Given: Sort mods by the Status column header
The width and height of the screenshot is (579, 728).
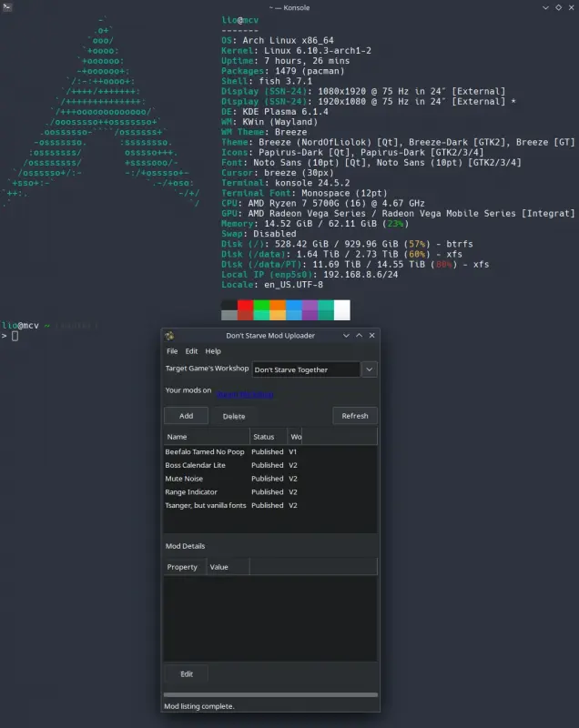Looking at the screenshot, I should pos(268,437).
